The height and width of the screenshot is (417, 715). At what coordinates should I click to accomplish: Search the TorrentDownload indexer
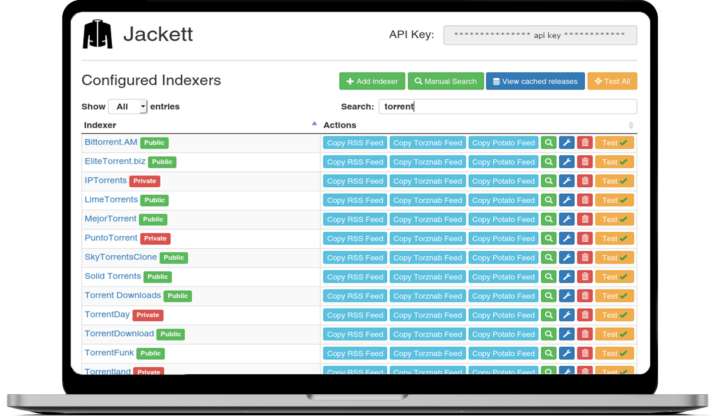[549, 334]
